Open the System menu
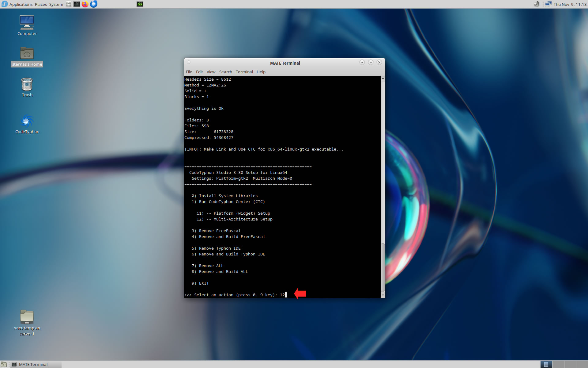The width and height of the screenshot is (588, 368). (x=56, y=4)
